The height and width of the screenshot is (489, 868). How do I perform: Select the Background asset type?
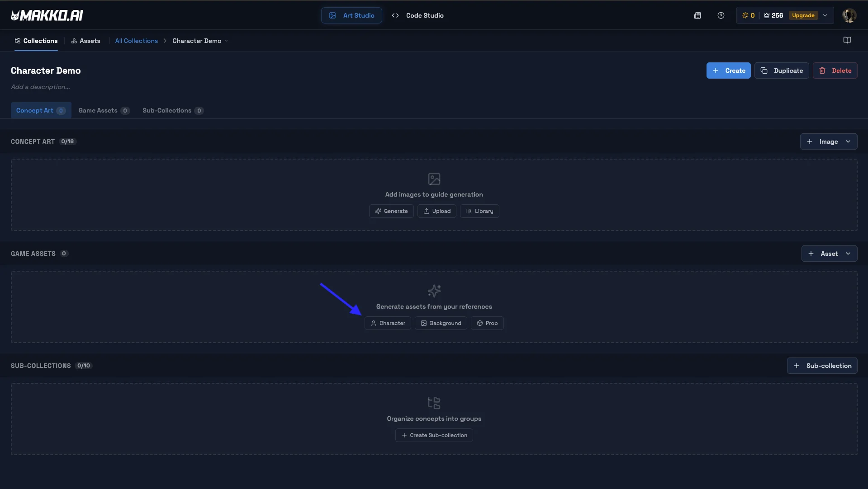click(x=441, y=323)
